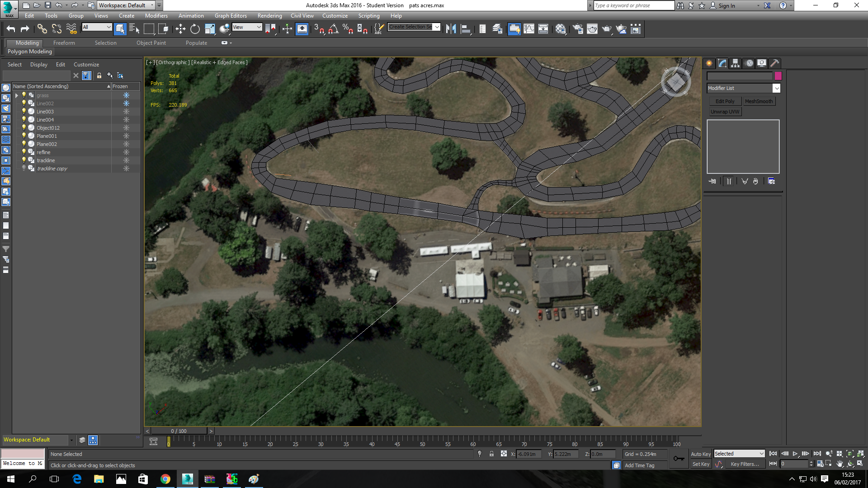Open the reference coordinate View dropdown

click(x=247, y=27)
